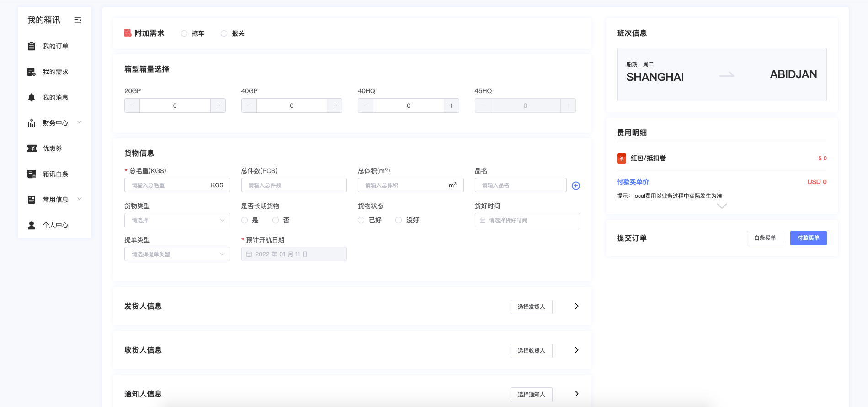Click the 白条买单 button
This screenshot has width=868, height=407.
coord(765,238)
